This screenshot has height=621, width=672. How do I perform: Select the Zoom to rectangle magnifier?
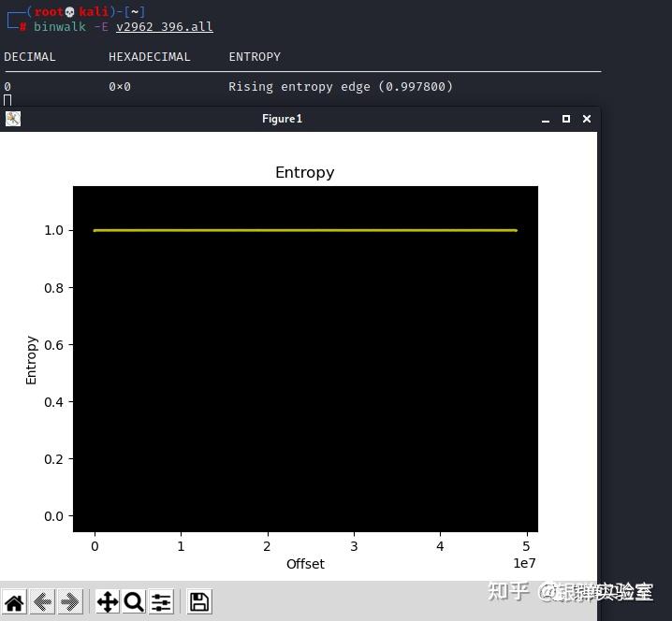[134, 602]
